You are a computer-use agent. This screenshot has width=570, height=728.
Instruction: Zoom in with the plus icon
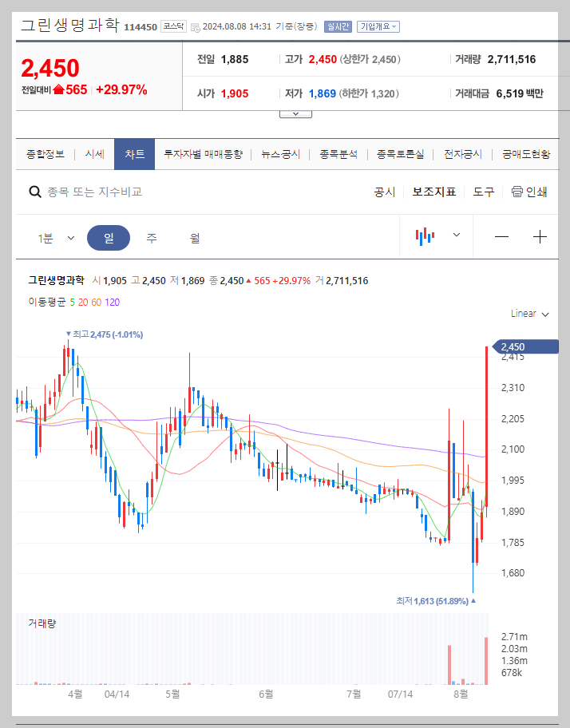click(540, 237)
